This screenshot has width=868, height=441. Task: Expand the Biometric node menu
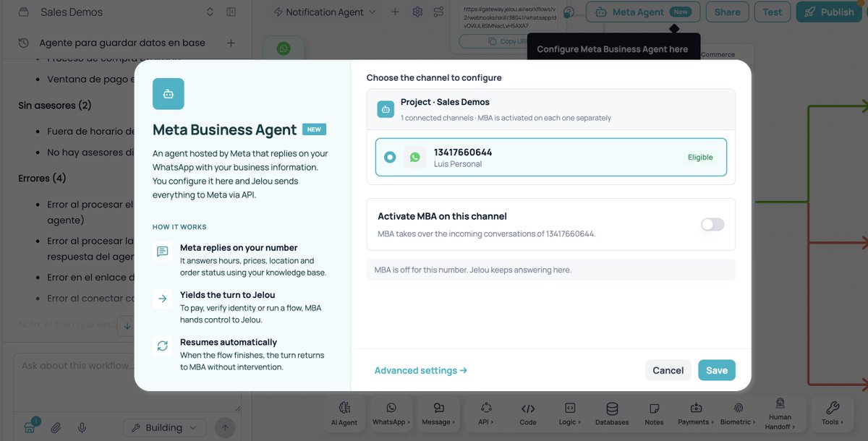coord(738,414)
